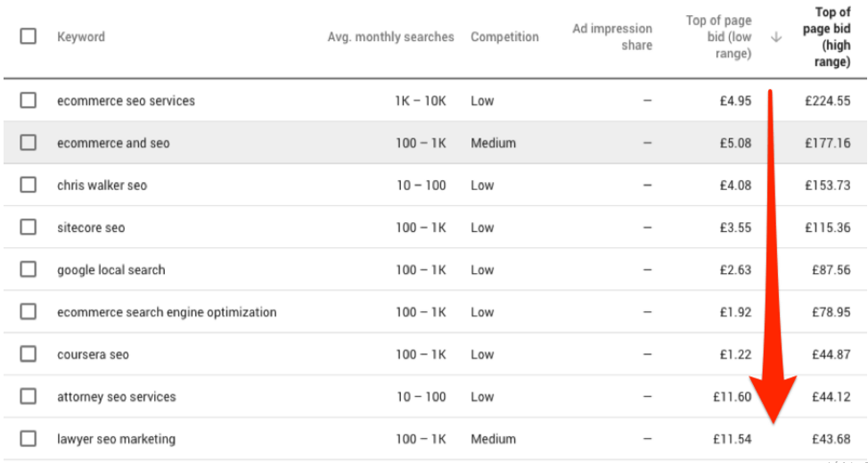Select the attorney seo services checkbox
Screen dimensions: 868x463
pyautogui.click(x=29, y=396)
